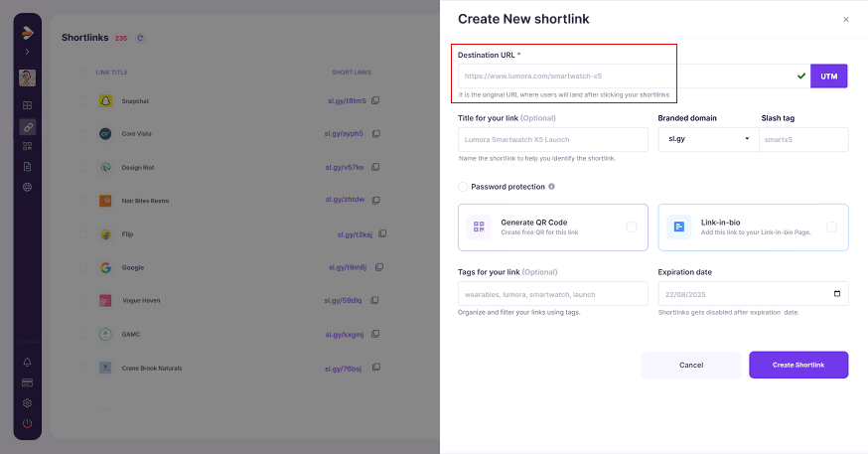Open the dashboard grid icon in the sidebar
The image size is (868, 454).
coord(27,105)
